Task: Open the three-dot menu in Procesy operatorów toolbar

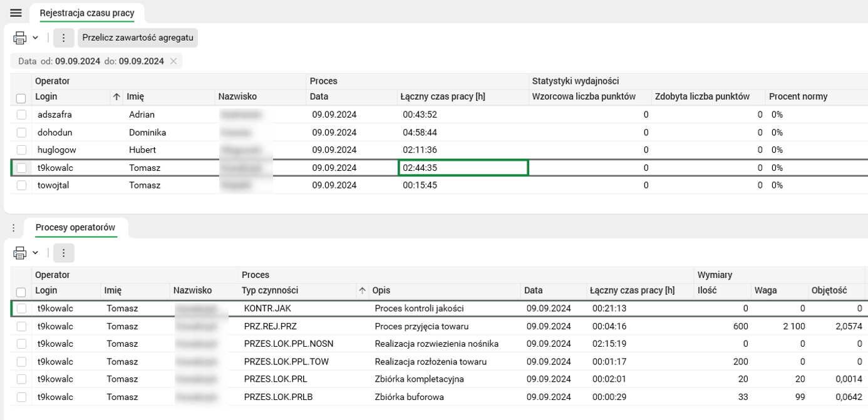Action: click(x=63, y=253)
